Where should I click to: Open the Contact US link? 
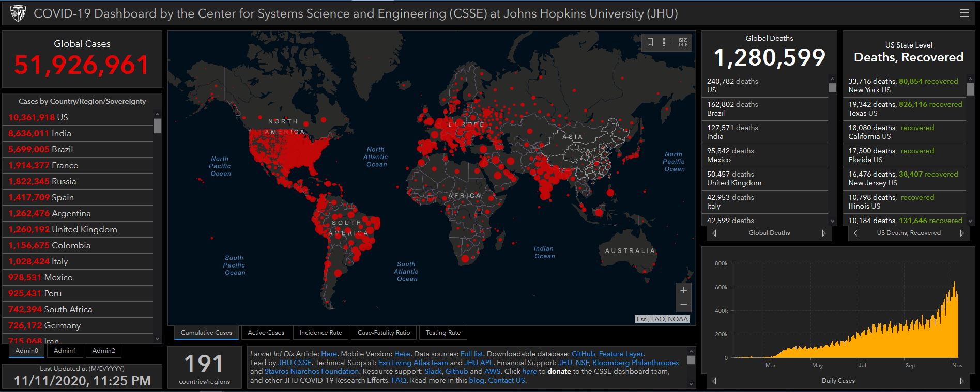point(507,380)
